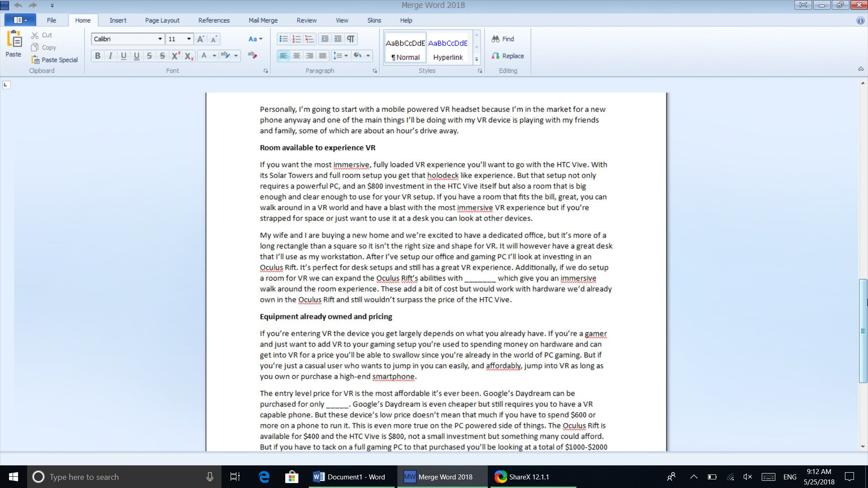Switch to the Page Layout tab
The image size is (868, 488).
[x=162, y=20]
